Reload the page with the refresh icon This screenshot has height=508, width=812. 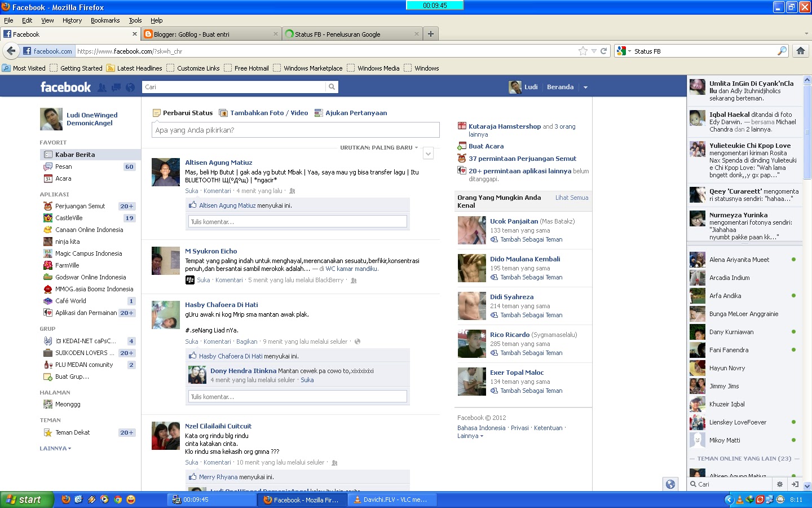pos(603,51)
